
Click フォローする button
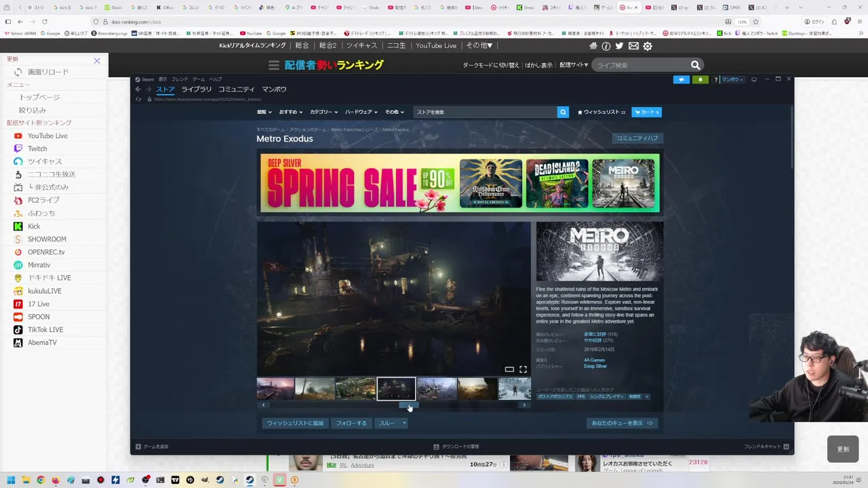[x=351, y=423]
